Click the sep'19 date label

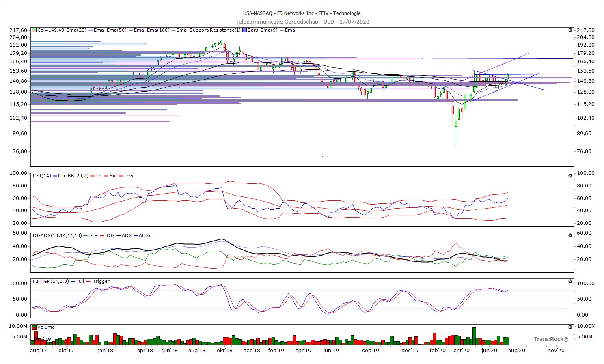[x=371, y=351]
